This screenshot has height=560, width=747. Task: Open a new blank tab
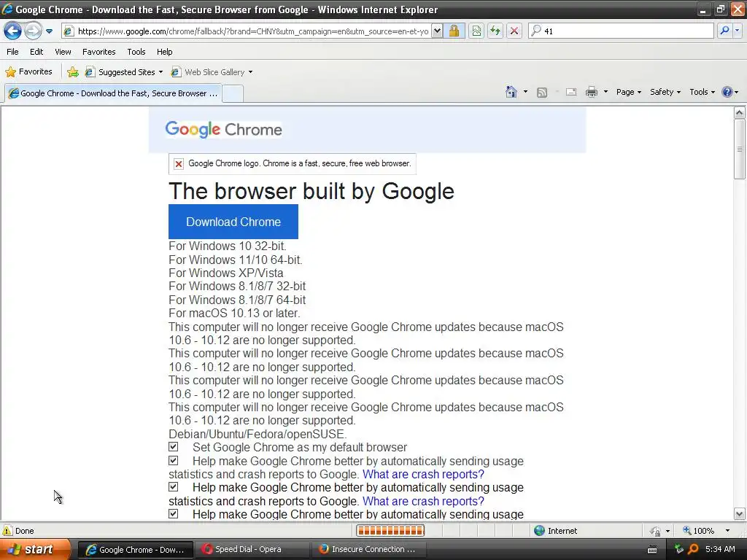pos(233,93)
